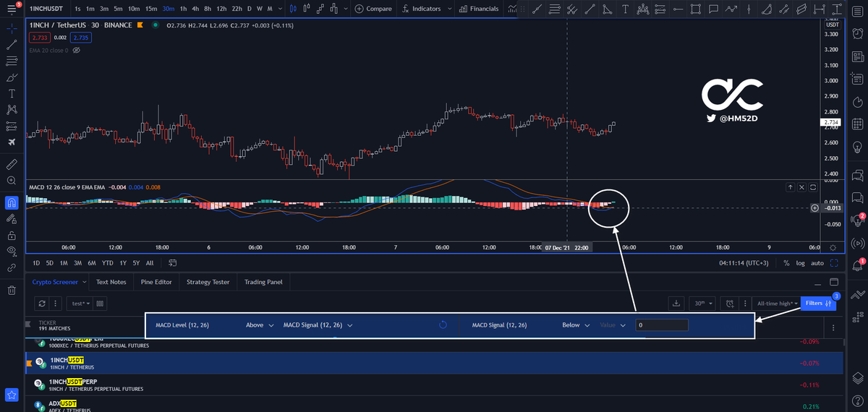868x412 pixels.
Task: Click the go to date calendar icon
Action: tap(172, 263)
